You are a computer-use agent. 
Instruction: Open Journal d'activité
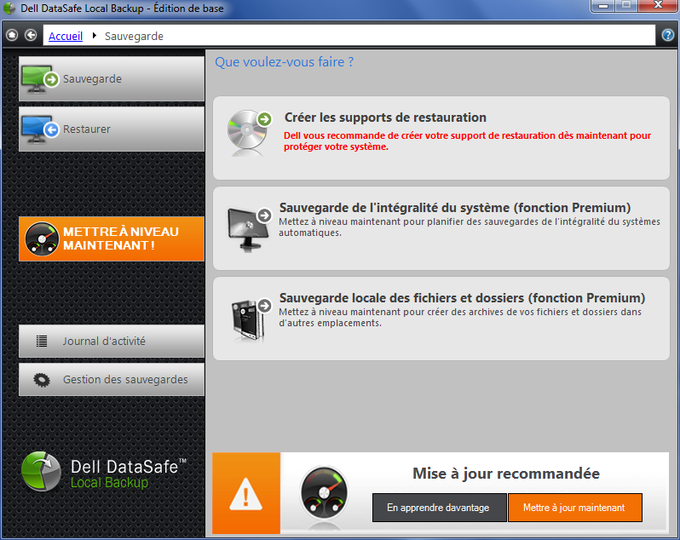pos(111,341)
